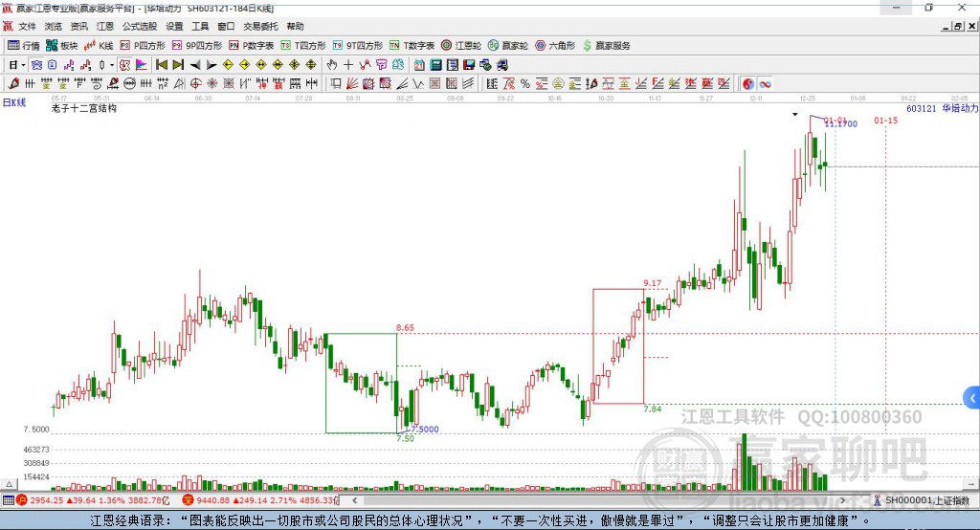The image size is (980, 530).
Task: Click the horizontal scrollbar right arrow
Action: pos(842,500)
